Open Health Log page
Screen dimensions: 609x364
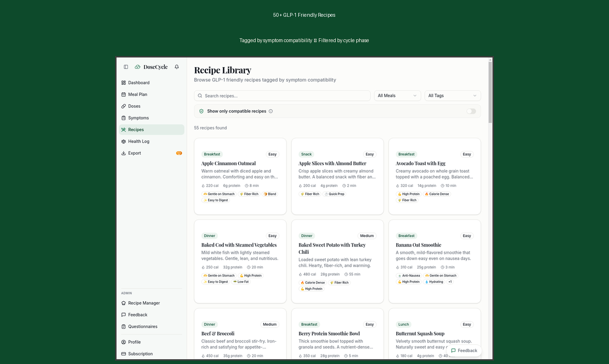point(152,141)
